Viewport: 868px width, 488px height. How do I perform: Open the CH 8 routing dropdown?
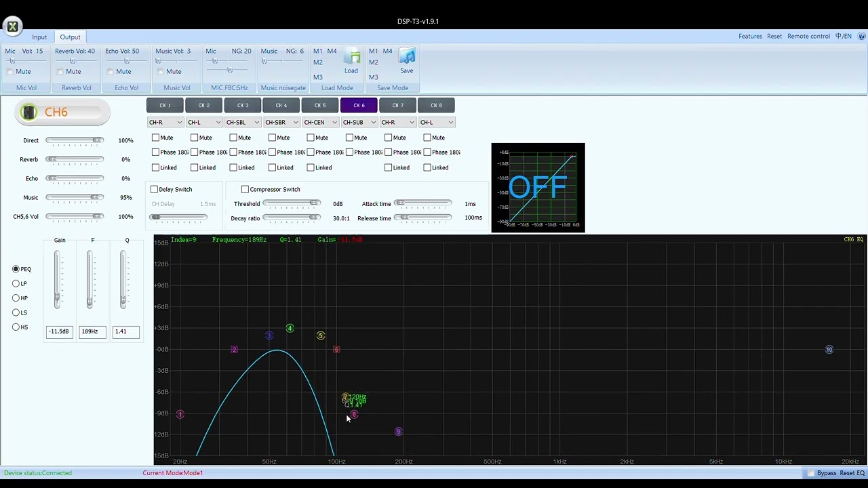(436, 122)
